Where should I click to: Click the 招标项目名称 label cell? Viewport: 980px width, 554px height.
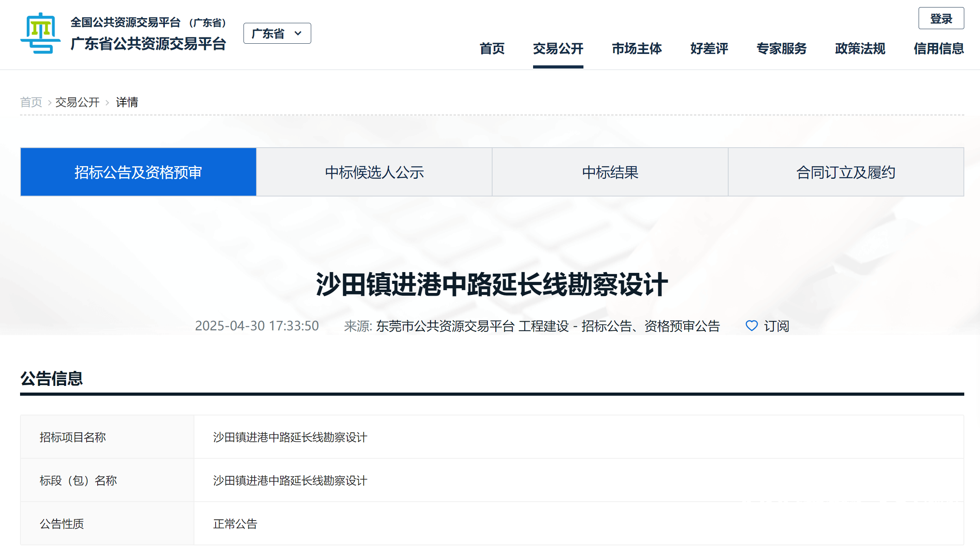pos(107,437)
